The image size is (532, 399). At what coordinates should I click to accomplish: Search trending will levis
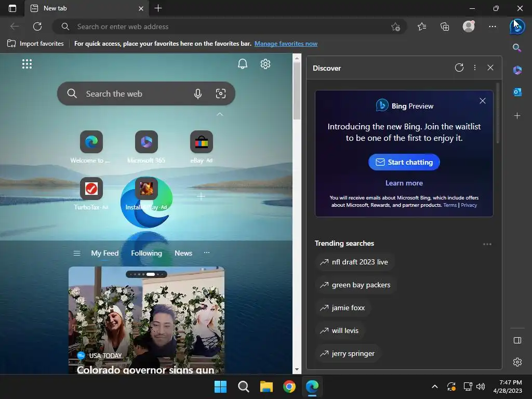coord(340,330)
